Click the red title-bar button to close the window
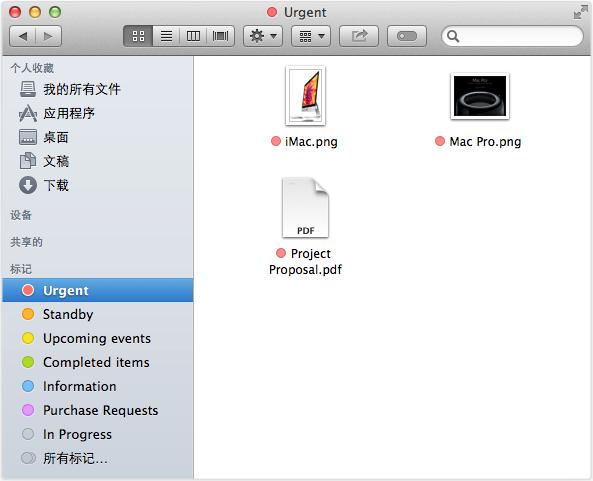Viewport: 593px width, 481px height. [x=15, y=12]
